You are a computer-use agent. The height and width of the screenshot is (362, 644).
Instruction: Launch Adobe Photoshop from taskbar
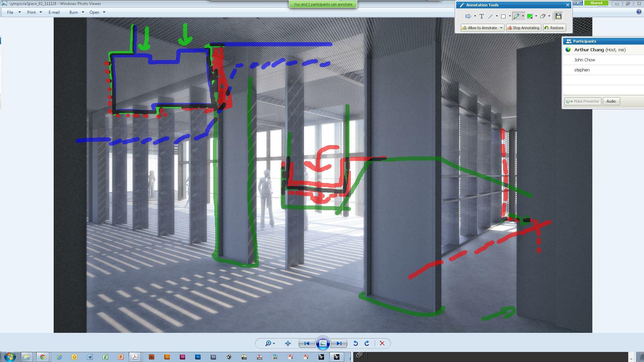tap(198, 357)
